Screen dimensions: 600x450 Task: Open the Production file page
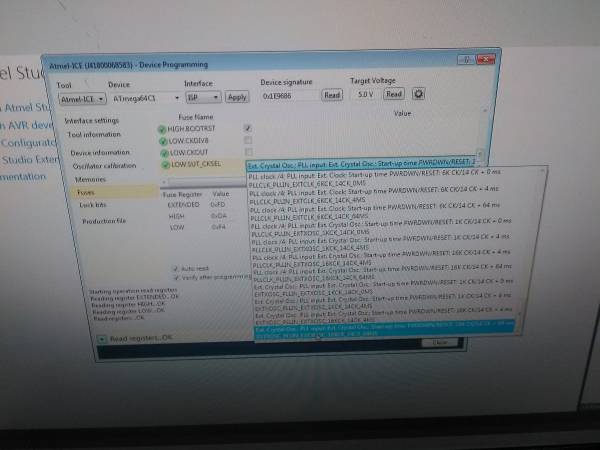click(x=104, y=221)
